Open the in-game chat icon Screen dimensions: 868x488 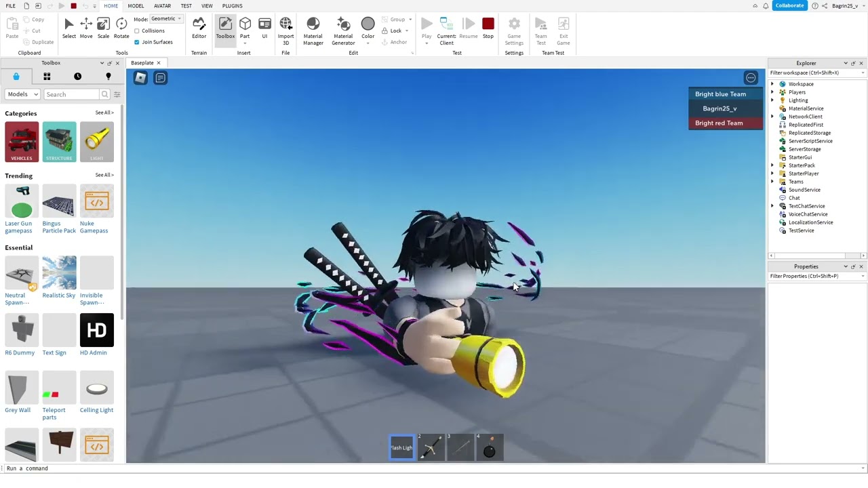[160, 78]
